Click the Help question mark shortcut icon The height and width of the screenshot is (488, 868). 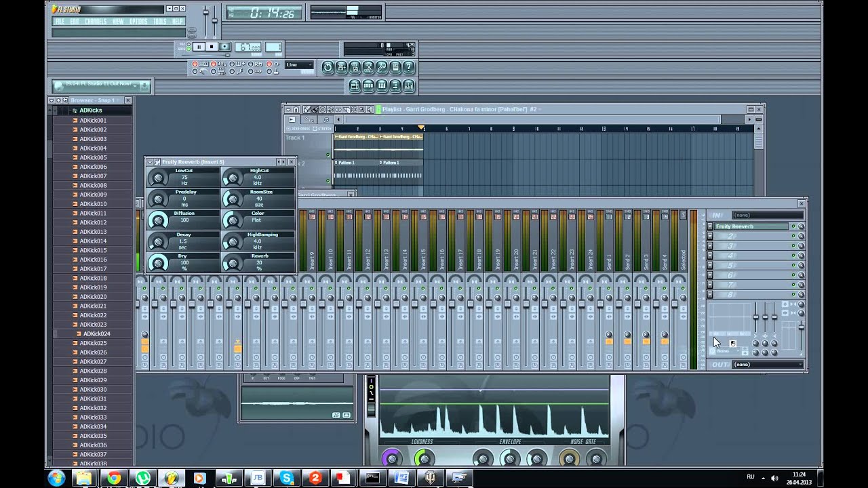click(x=409, y=68)
